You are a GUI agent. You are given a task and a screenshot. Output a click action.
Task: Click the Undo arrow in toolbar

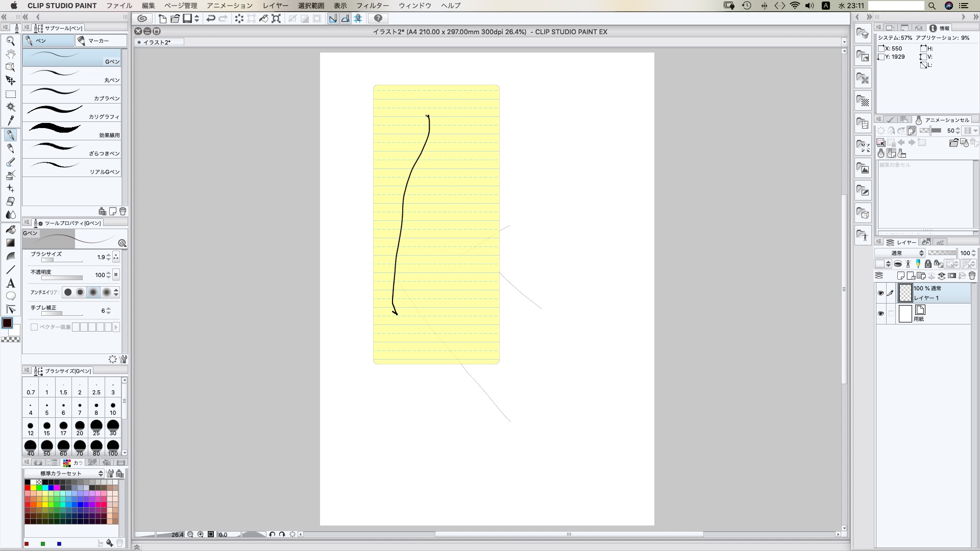[210, 19]
